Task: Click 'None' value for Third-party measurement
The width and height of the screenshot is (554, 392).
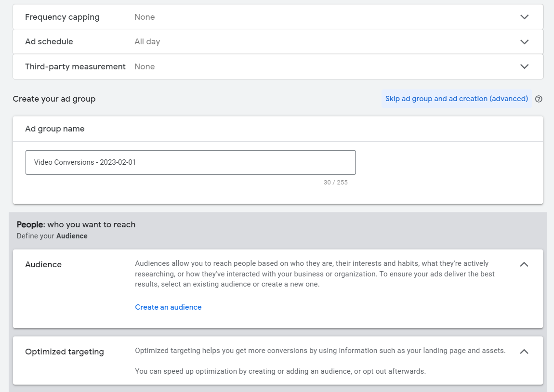Action: pos(145,66)
